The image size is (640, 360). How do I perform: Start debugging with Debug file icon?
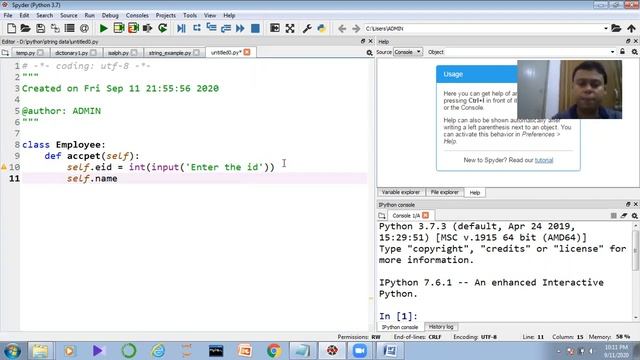[x=181, y=28]
